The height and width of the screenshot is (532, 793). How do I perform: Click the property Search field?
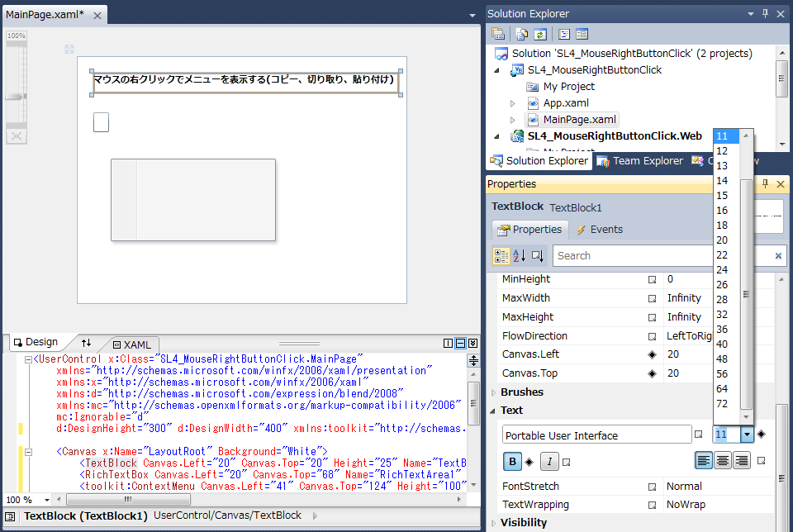[x=662, y=256]
